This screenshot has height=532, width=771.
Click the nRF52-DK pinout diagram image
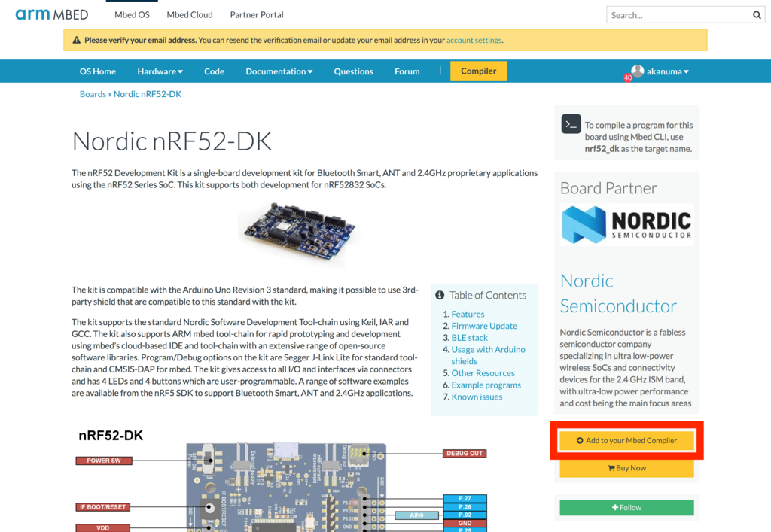click(x=282, y=479)
